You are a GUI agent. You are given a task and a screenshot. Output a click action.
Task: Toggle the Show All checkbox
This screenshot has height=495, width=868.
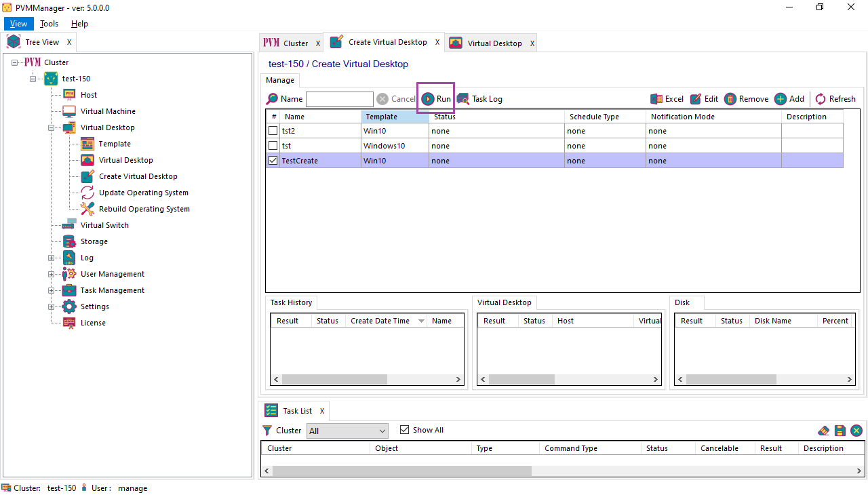click(x=405, y=430)
